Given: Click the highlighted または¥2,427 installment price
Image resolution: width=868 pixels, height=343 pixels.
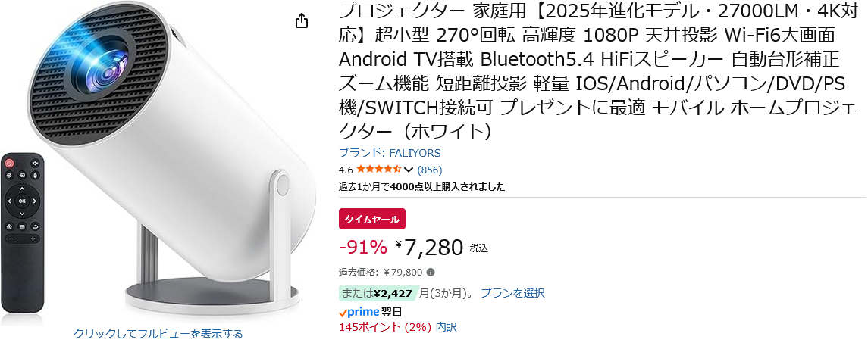Looking at the screenshot, I should 376,293.
